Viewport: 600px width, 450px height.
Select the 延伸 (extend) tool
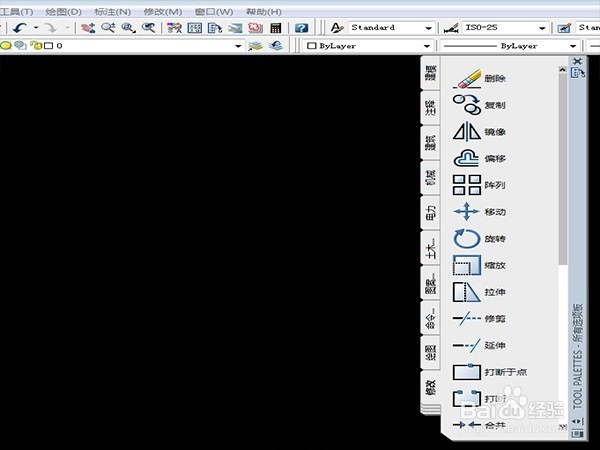479,345
